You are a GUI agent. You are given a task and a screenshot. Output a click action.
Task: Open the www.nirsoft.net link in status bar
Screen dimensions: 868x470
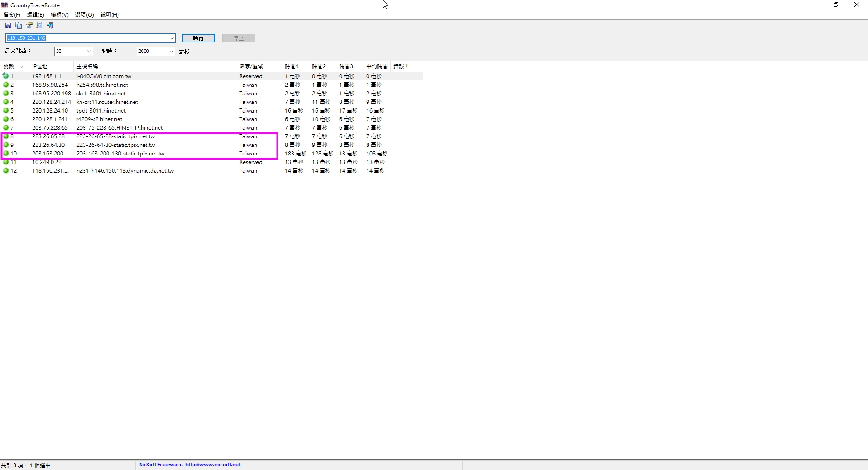point(213,465)
